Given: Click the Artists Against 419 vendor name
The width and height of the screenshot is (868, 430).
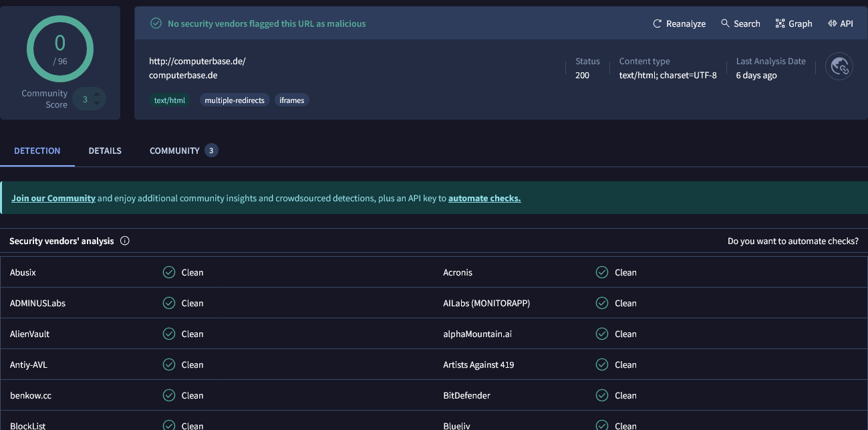Looking at the screenshot, I should pos(478,364).
